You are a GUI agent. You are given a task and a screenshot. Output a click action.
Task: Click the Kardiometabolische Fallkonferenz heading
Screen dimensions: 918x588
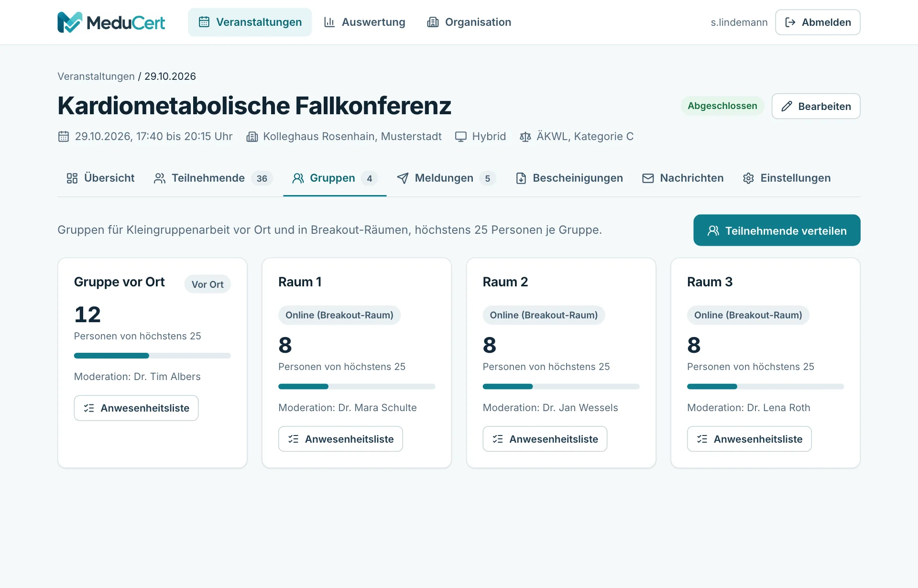point(254,106)
